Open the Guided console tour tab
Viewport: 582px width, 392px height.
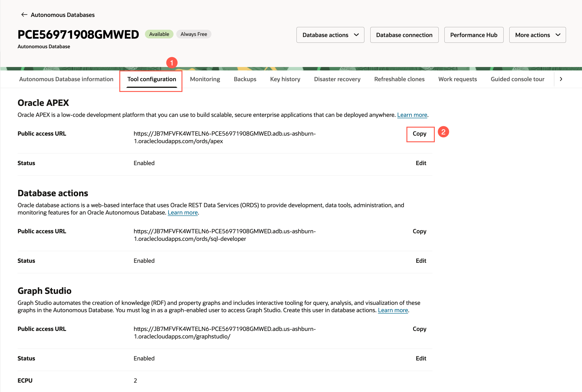point(517,79)
